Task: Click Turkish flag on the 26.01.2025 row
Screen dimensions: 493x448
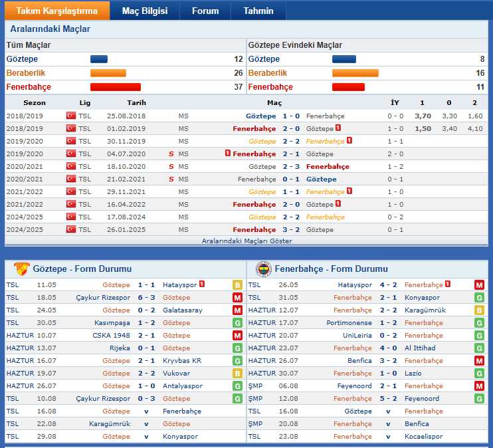Action: click(71, 229)
